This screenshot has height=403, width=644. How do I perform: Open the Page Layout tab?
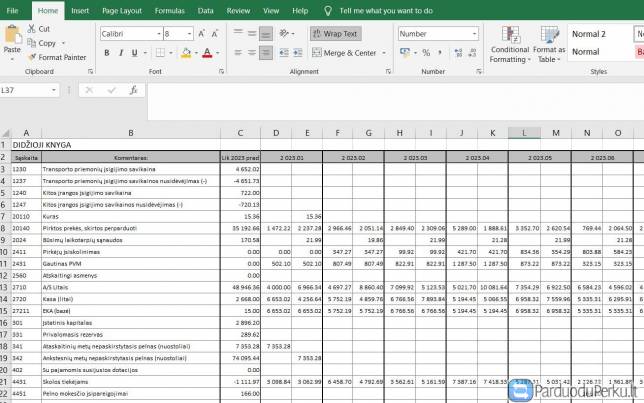tap(121, 10)
